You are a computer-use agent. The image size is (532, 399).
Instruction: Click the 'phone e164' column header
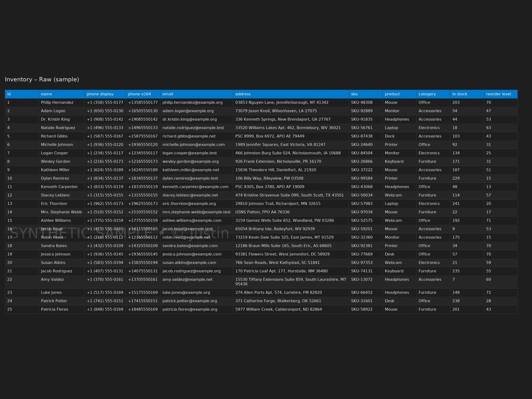tap(143, 94)
